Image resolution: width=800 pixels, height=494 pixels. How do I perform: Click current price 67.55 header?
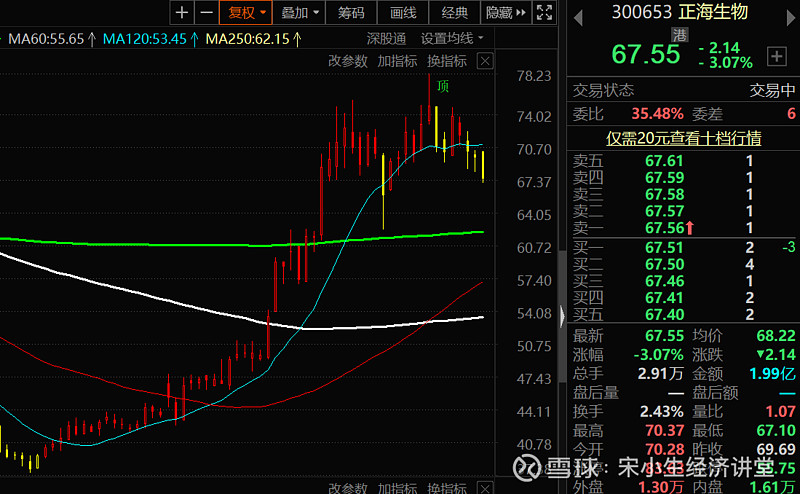click(x=646, y=54)
